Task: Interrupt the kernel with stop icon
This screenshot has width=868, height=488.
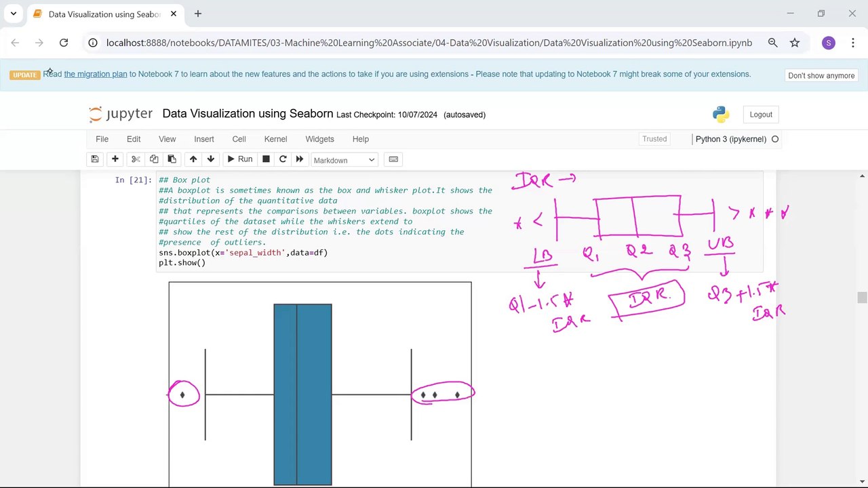Action: (266, 159)
